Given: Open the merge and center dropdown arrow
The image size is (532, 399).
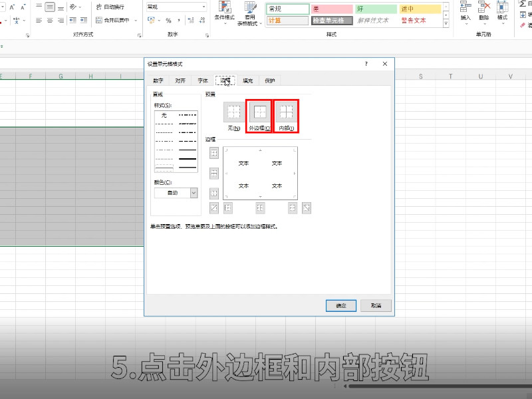Looking at the screenshot, I should point(136,21).
